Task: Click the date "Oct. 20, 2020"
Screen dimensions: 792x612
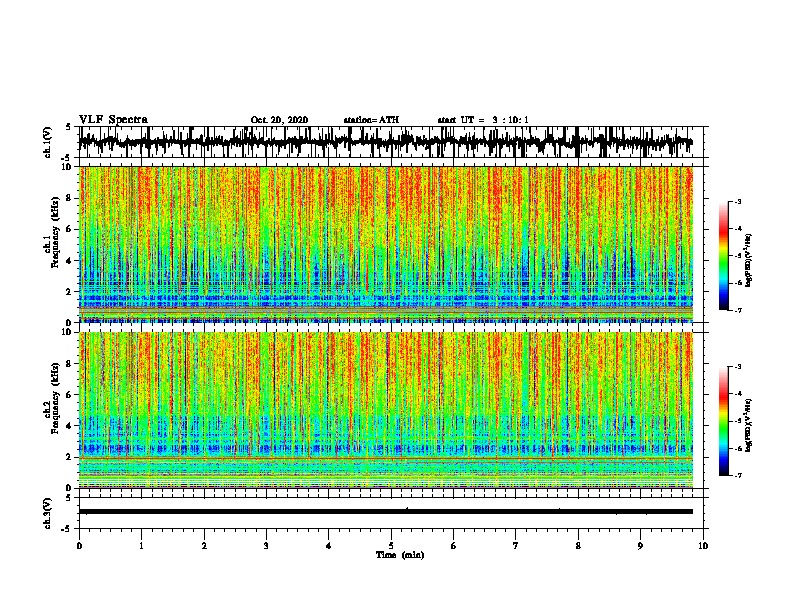Action: (279, 120)
